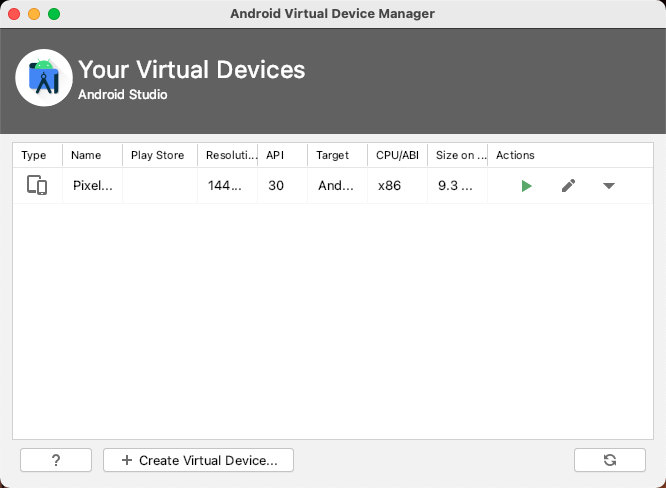The width and height of the screenshot is (666, 488).
Task: Click the Resolution column header
Action: click(227, 155)
